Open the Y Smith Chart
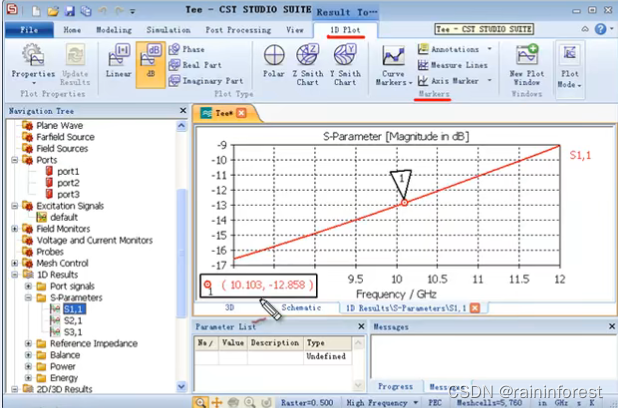 click(x=345, y=65)
